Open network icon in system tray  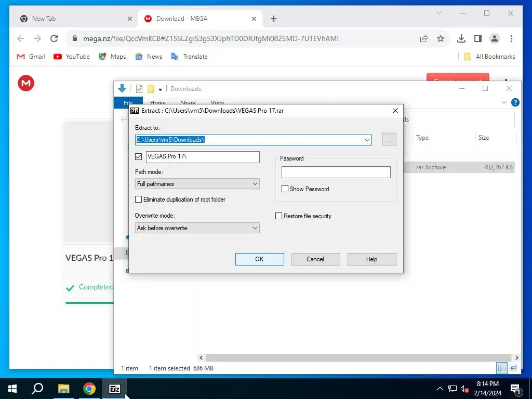[x=453, y=389]
